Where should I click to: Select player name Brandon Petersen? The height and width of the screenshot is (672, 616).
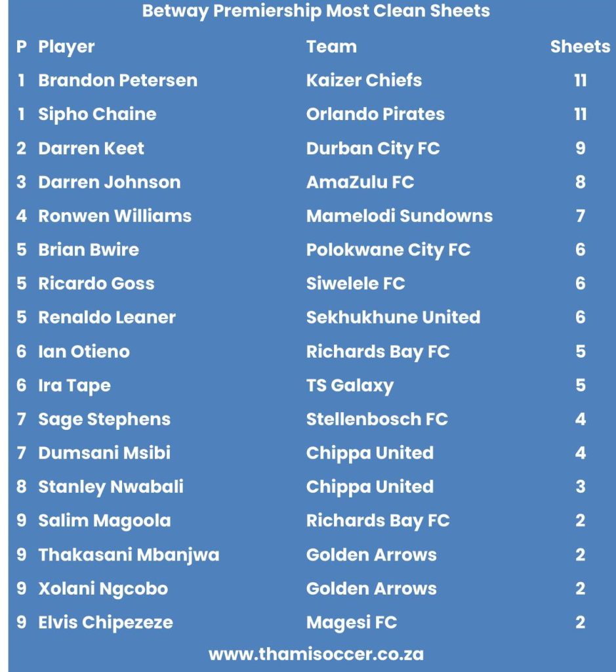click(117, 81)
